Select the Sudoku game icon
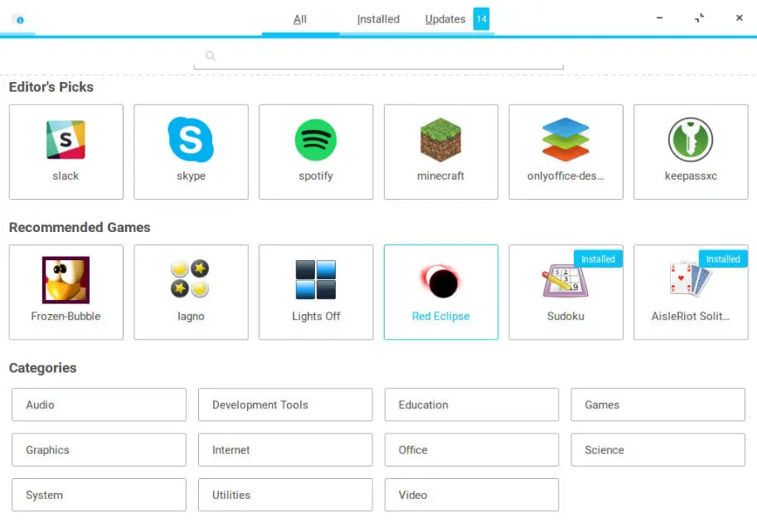 565,281
